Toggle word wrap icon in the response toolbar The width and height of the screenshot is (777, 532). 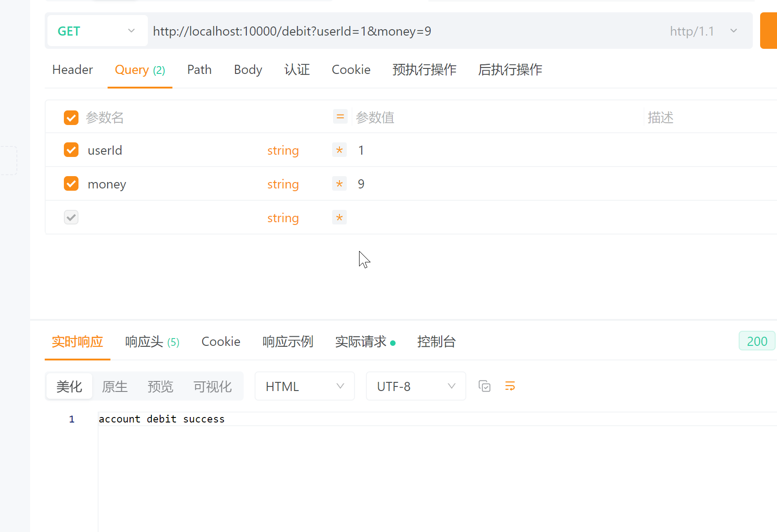(x=510, y=386)
